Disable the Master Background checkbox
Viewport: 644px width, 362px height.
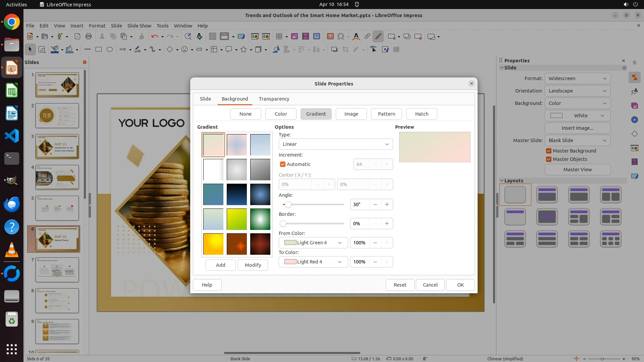[x=549, y=151]
